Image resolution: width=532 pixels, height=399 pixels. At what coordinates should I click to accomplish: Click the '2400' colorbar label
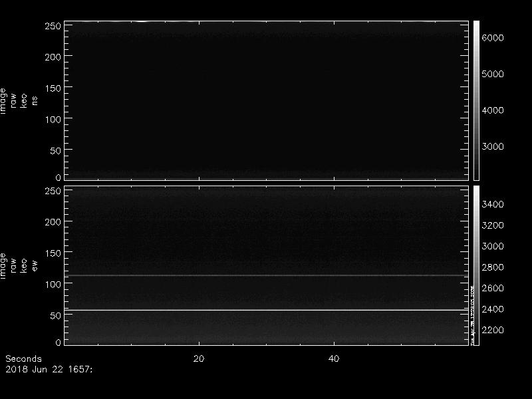coord(493,309)
